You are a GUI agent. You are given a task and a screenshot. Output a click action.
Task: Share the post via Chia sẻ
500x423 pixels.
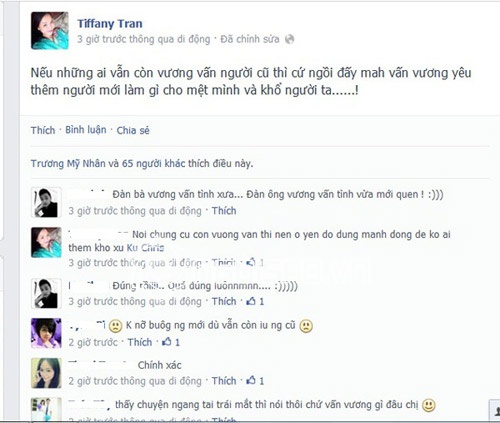[133, 130]
